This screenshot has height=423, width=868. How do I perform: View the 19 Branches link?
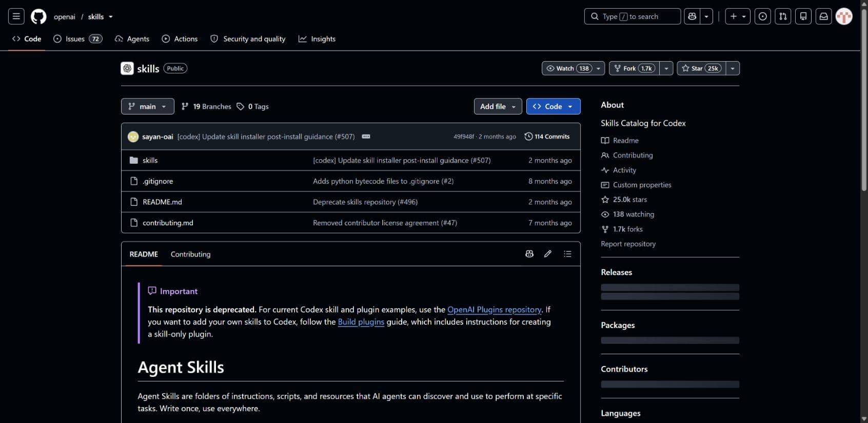[x=206, y=106]
